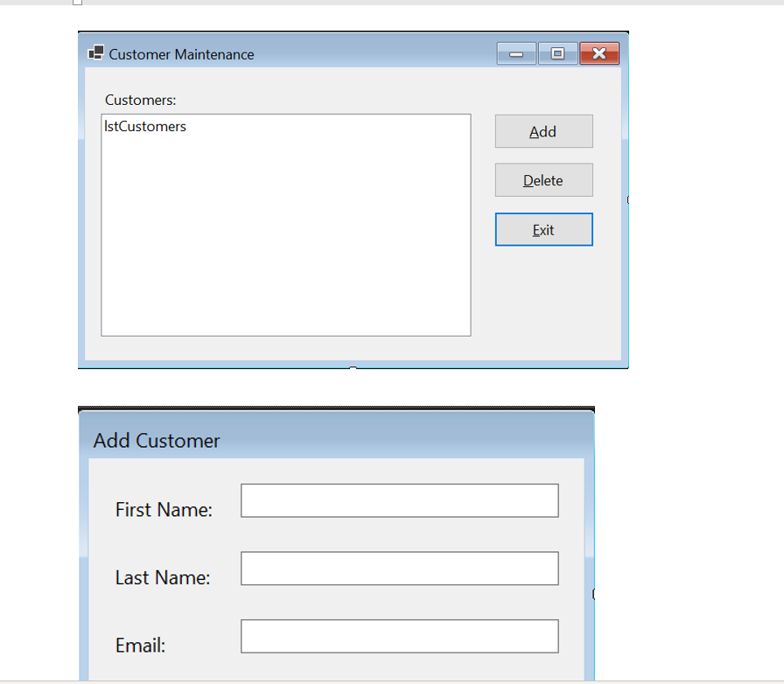Click the Add Customer title text
Screen dimensions: 784x684
pyautogui.click(x=157, y=441)
